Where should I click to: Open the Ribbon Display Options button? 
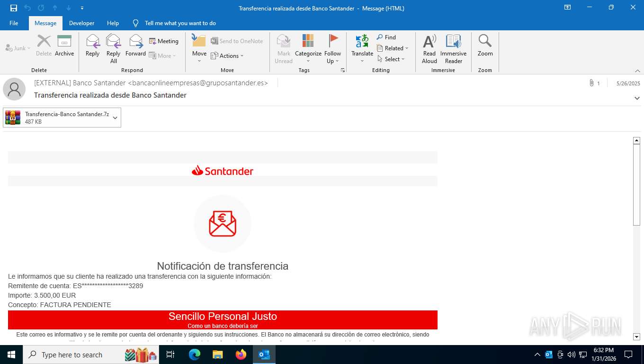pyautogui.click(x=567, y=8)
